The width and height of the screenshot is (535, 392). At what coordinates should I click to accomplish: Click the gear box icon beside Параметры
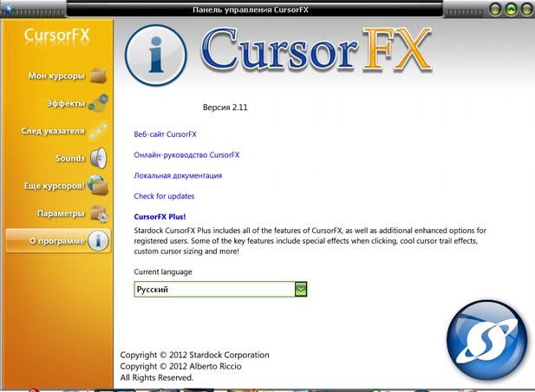click(100, 213)
